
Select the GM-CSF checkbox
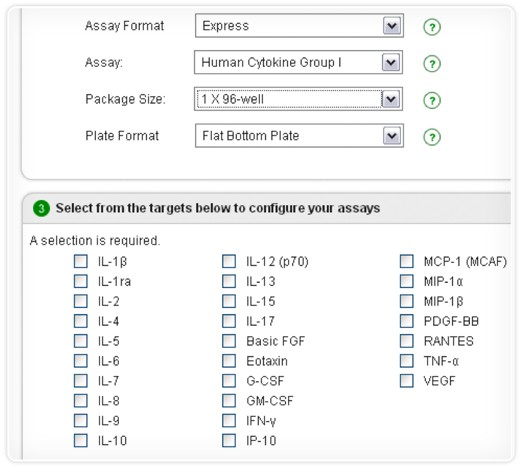[x=229, y=401]
